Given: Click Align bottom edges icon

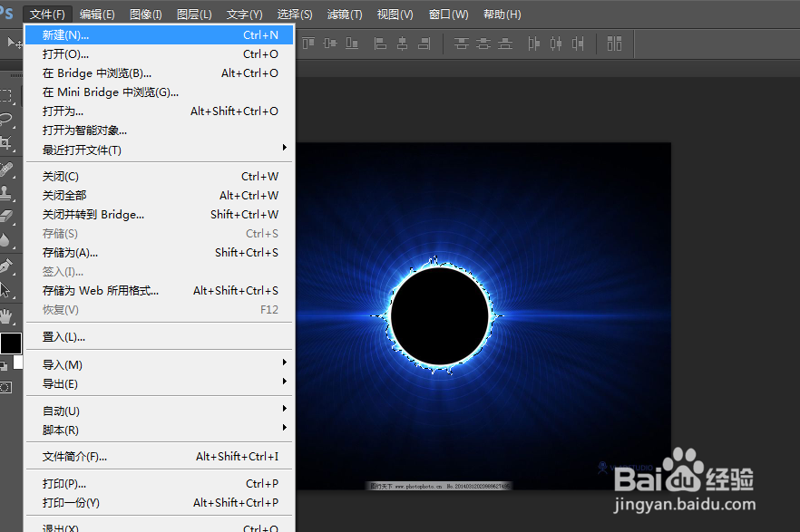Looking at the screenshot, I should [352, 44].
